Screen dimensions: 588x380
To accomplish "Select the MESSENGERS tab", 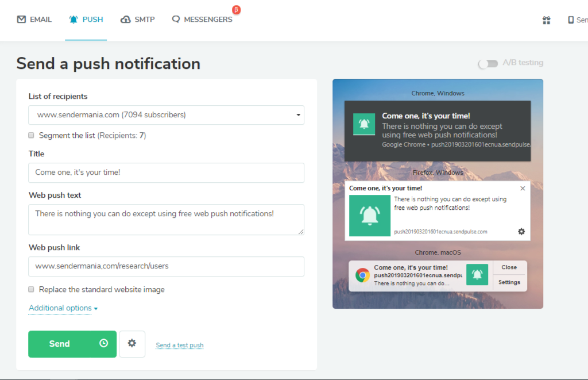I will click(x=204, y=19).
